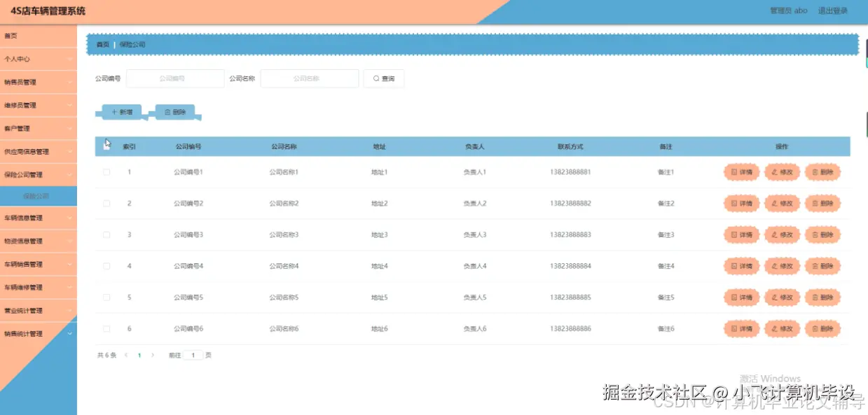Open the 查询 search button with magnifier icon
The height and width of the screenshot is (415, 868).
[383, 78]
